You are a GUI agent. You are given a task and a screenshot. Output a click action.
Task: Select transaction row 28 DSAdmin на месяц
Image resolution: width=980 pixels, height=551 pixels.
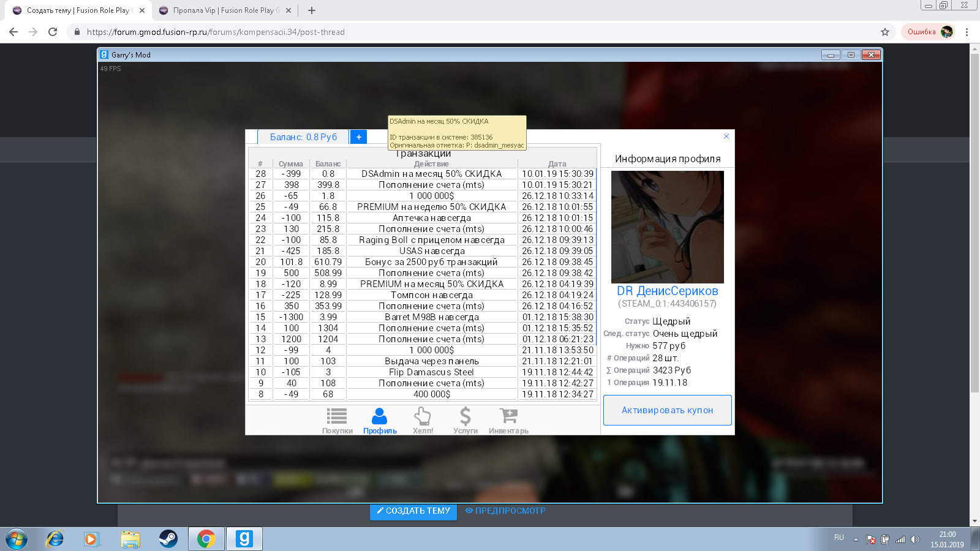click(x=423, y=174)
